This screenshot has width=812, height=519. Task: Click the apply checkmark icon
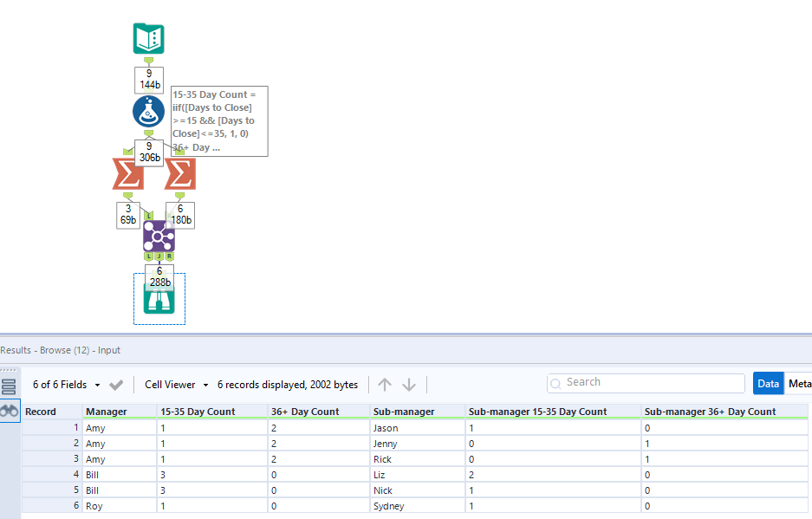116,385
